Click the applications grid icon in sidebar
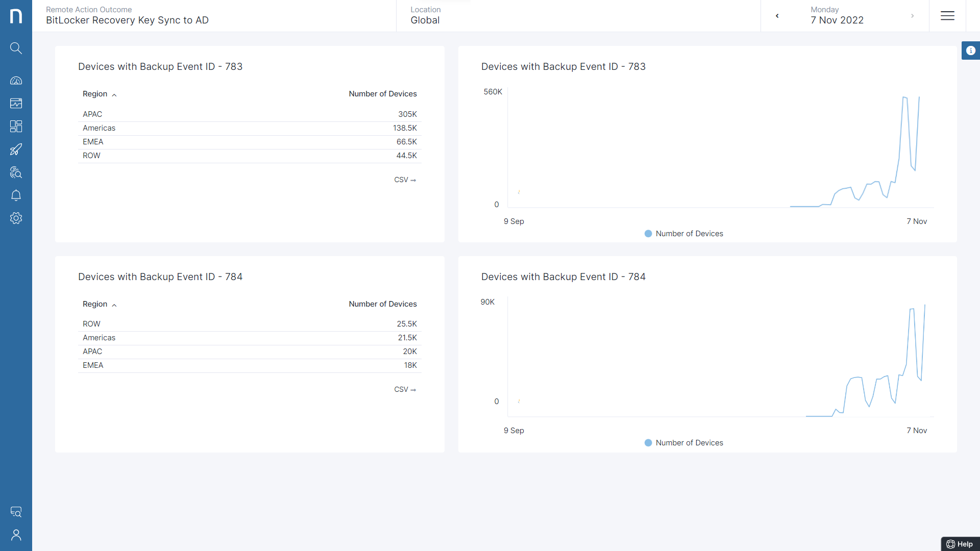980x551 pixels. coord(16,126)
